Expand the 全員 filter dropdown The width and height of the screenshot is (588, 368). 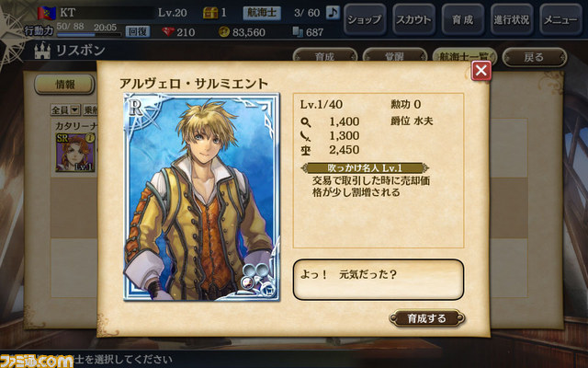pyautogui.click(x=65, y=109)
